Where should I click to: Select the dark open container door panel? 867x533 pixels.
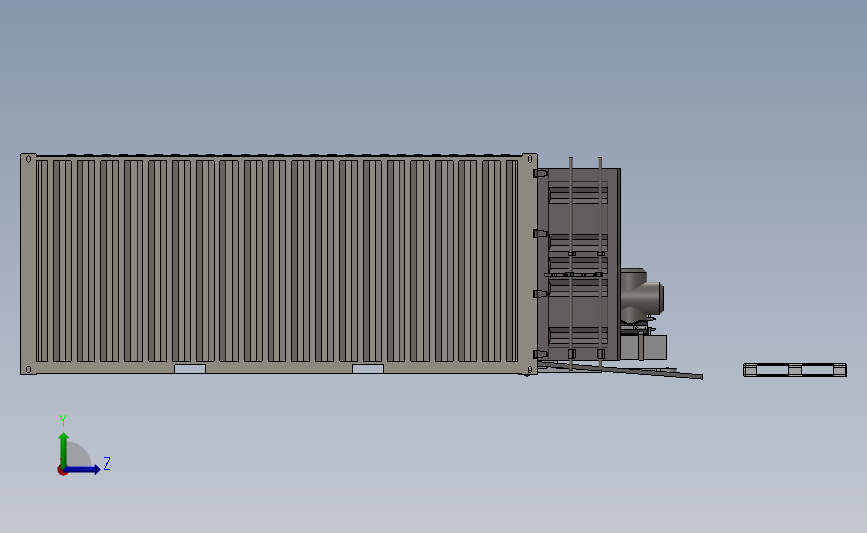(x=579, y=264)
